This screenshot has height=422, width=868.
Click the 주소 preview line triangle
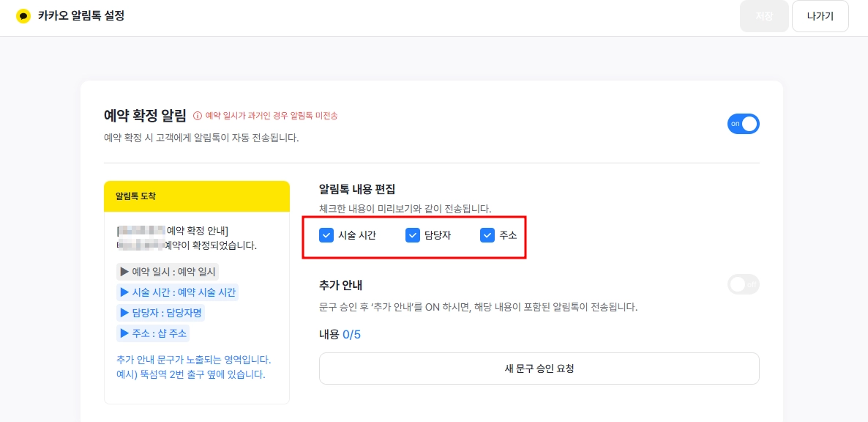point(124,333)
